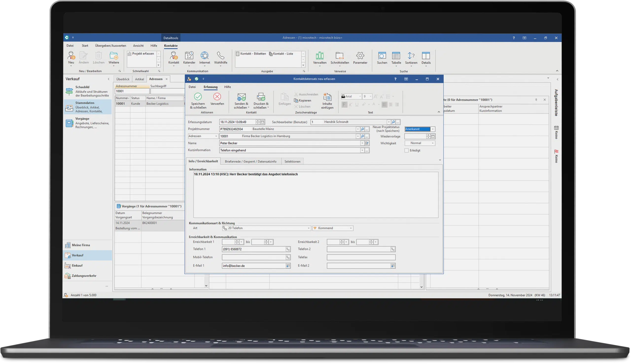The image size is (631, 364).
Task: Click into E-Mail 1 input field
Action: tap(253, 266)
